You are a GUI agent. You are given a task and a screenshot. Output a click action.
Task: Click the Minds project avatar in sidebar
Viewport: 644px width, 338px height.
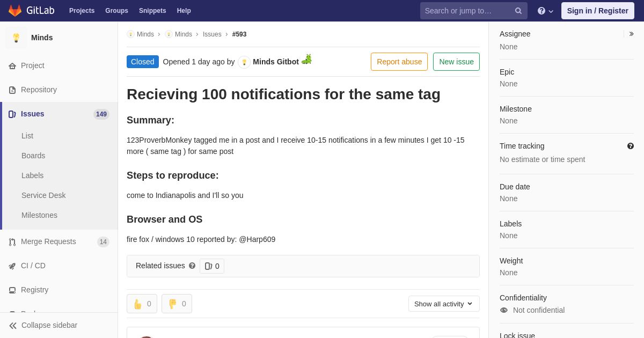pyautogui.click(x=16, y=38)
